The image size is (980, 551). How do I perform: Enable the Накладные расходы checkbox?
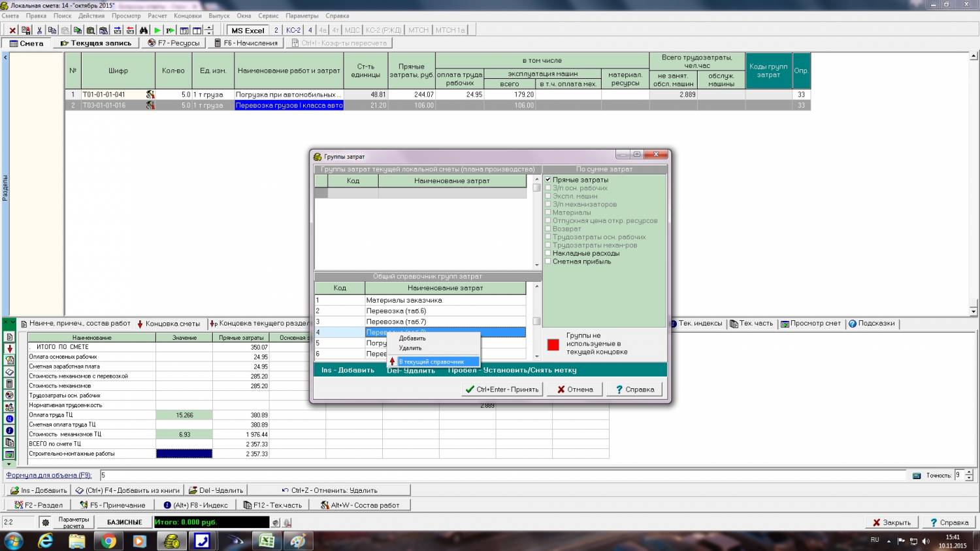click(548, 254)
